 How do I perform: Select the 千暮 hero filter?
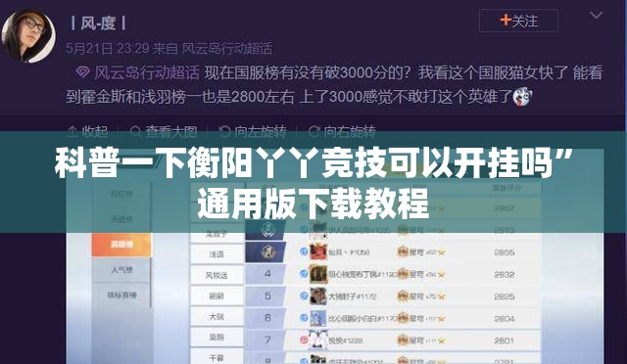click(217, 358)
